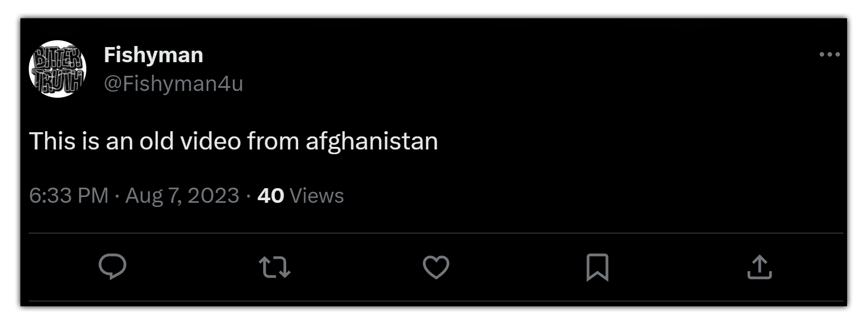Click the phrase This is an old
The image size is (868, 323).
[x=101, y=141]
